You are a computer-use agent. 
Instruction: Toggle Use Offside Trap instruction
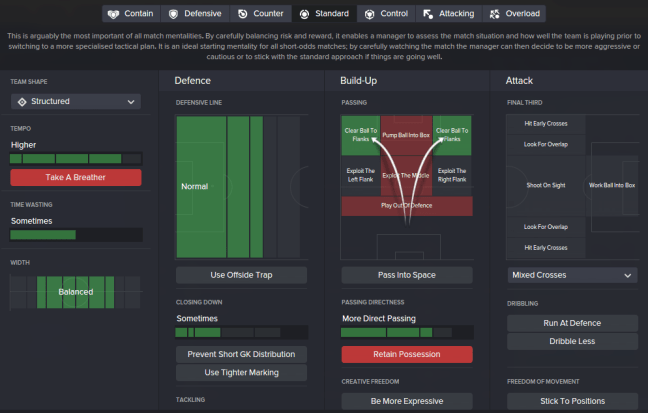[241, 275]
